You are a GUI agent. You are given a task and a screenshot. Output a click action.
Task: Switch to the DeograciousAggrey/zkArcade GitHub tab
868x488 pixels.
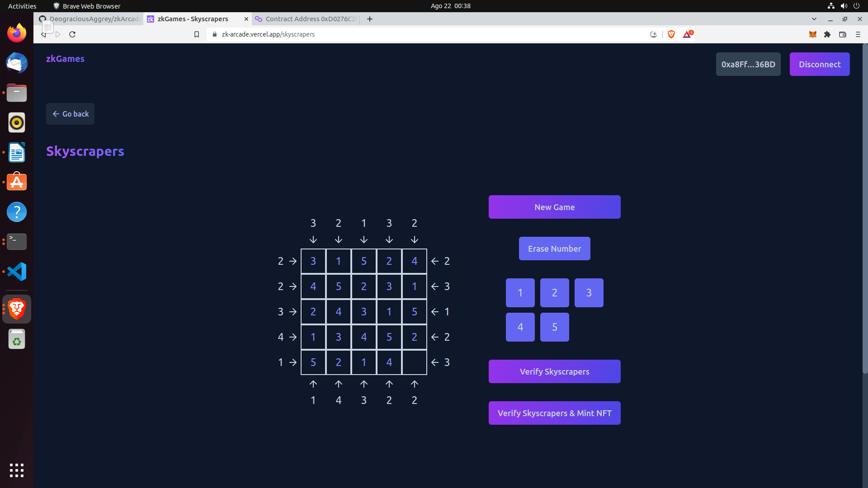(x=90, y=19)
